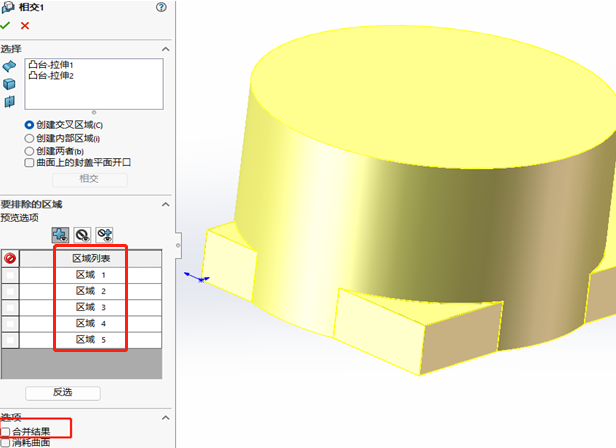616x448 pixels.
Task: Click the blue cube body icon
Action: 9,84
